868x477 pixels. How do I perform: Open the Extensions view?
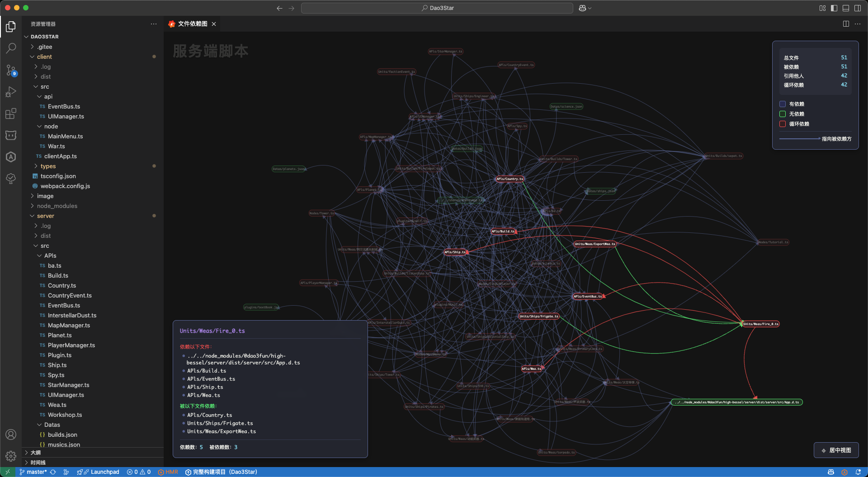point(11,113)
